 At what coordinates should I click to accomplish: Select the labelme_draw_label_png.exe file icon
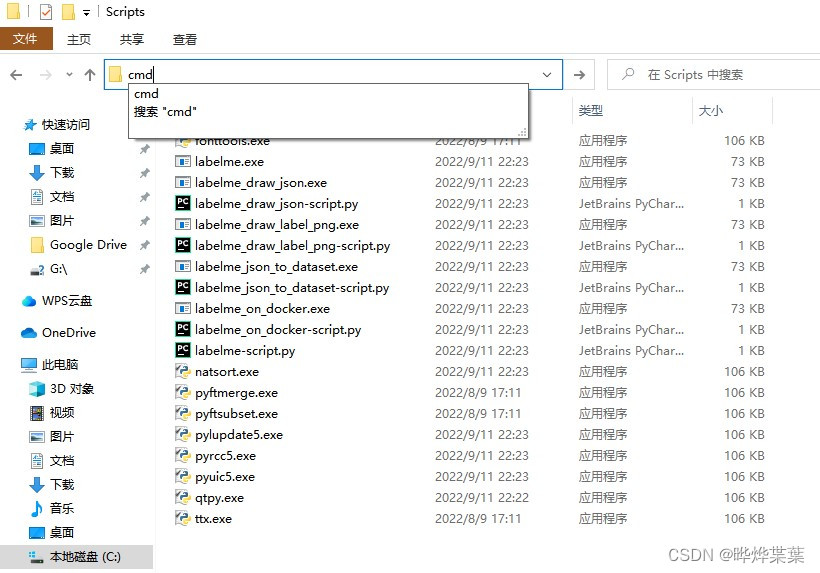tap(183, 225)
